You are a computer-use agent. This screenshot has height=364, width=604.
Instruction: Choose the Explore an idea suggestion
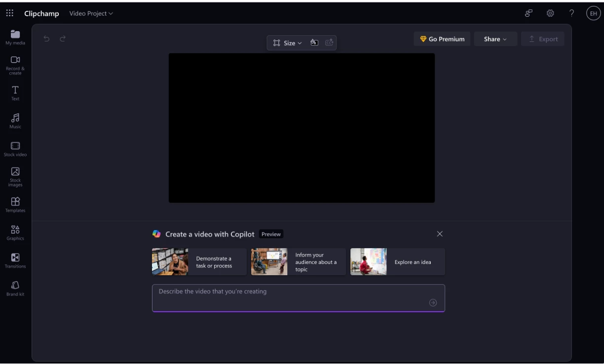(398, 262)
